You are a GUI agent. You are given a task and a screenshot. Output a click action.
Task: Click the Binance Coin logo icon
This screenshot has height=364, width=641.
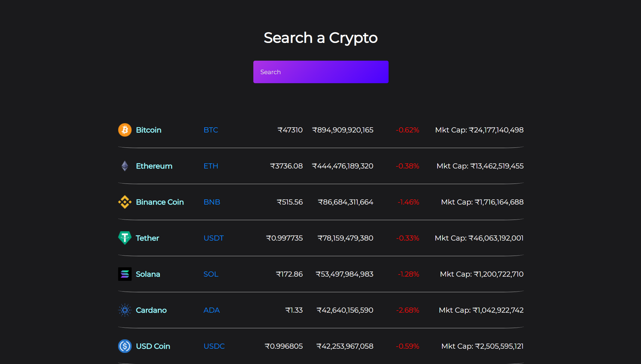pyautogui.click(x=125, y=202)
